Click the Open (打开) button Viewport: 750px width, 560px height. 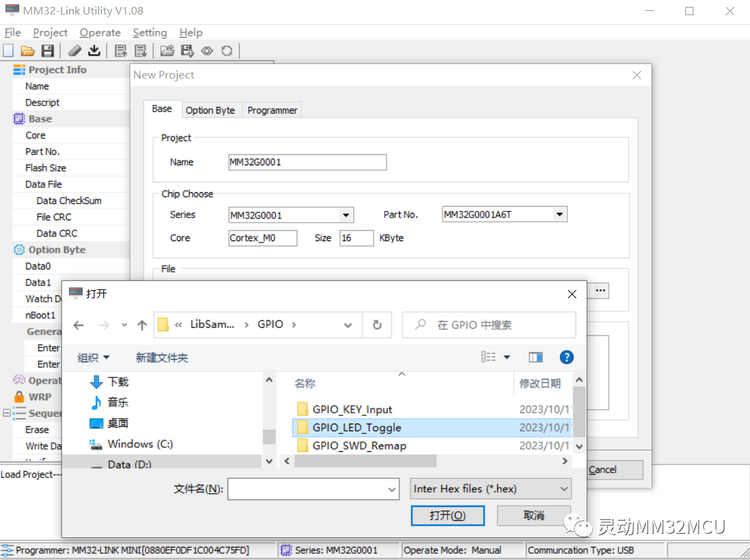pyautogui.click(x=447, y=515)
